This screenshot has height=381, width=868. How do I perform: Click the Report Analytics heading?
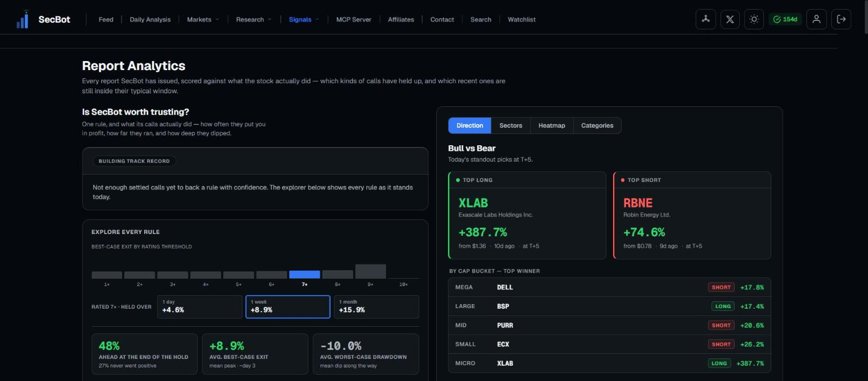(x=133, y=66)
